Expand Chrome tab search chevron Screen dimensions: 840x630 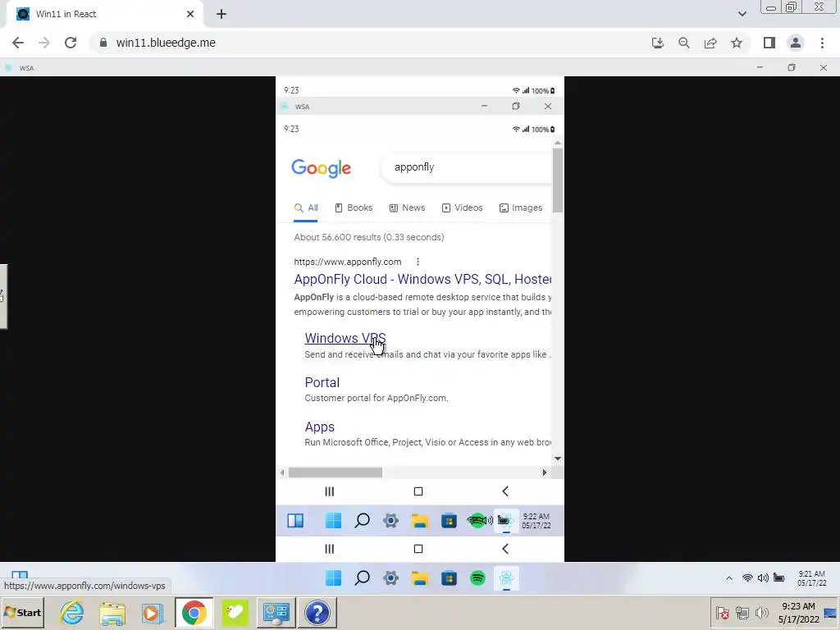[x=742, y=15]
